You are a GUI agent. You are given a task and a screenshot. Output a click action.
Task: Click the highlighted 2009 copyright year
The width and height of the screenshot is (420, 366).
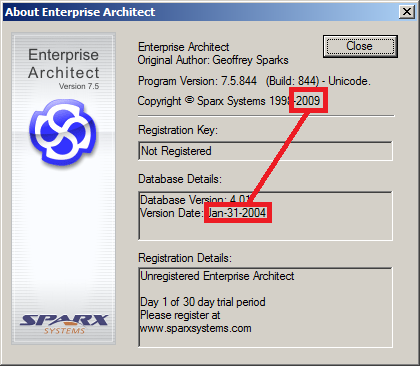tap(308, 101)
